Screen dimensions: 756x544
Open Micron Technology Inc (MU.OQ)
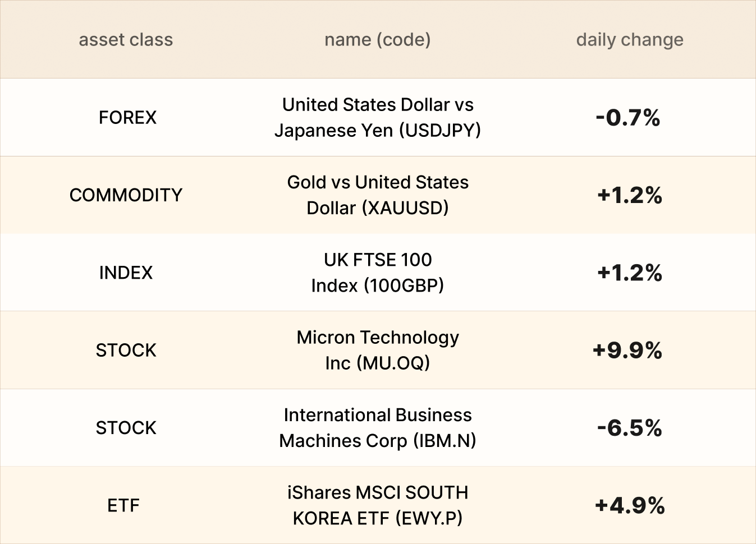pos(378,350)
